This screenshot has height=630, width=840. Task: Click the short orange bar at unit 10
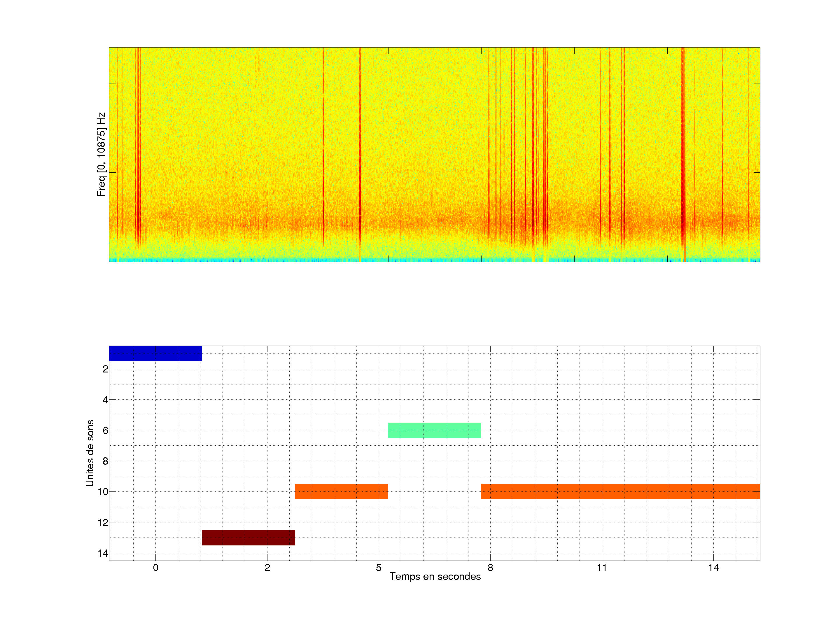point(341,491)
